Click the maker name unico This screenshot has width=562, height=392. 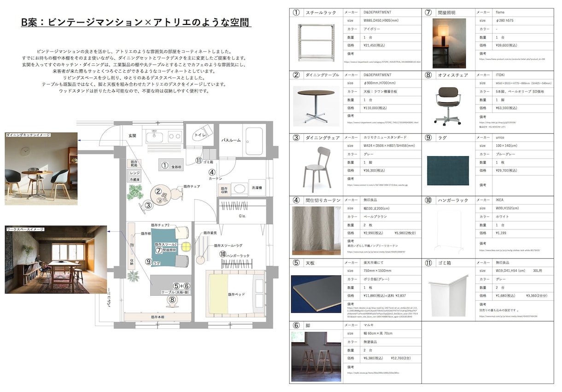point(501,137)
